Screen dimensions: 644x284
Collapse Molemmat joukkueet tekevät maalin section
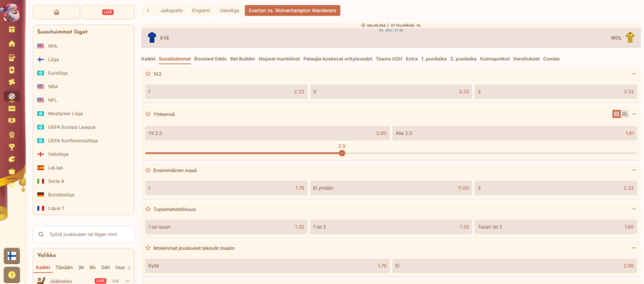634,248
